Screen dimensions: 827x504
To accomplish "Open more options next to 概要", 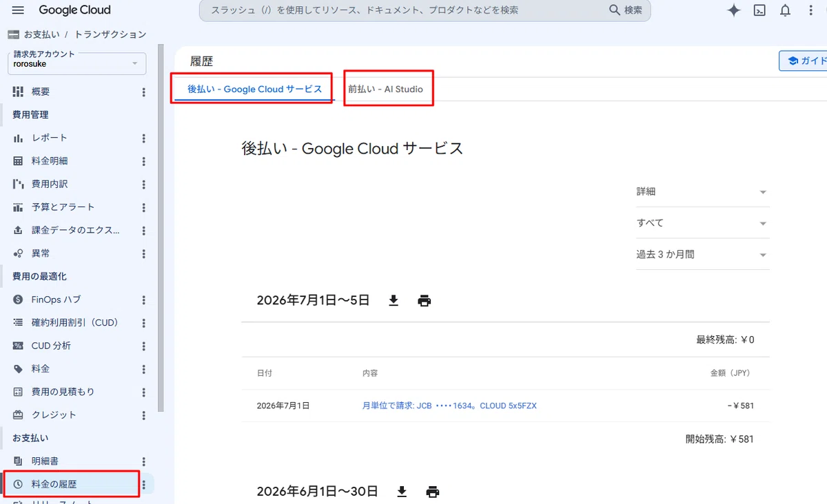I will [144, 92].
